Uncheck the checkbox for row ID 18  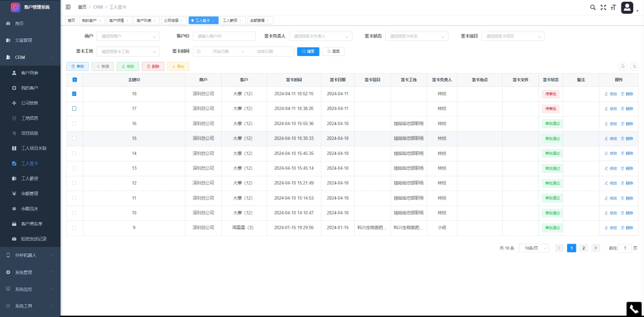pos(75,94)
